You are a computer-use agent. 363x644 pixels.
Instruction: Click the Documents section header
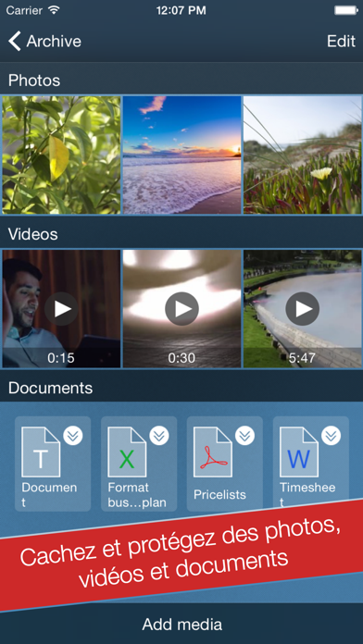(51, 388)
